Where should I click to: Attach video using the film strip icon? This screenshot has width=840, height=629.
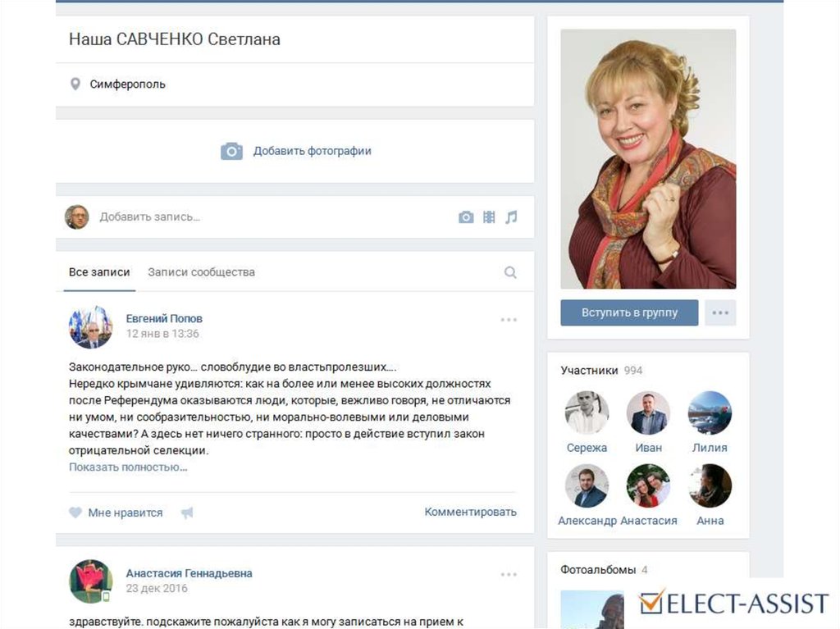tap(489, 217)
